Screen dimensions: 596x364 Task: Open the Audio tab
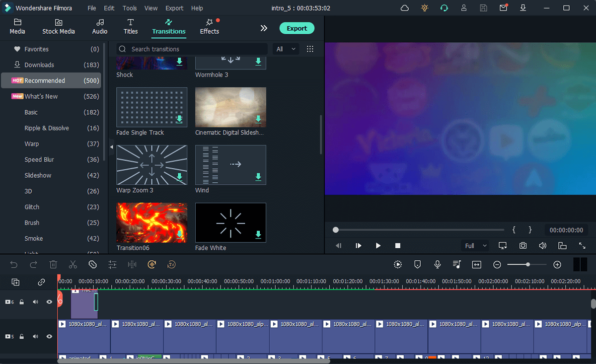click(100, 27)
